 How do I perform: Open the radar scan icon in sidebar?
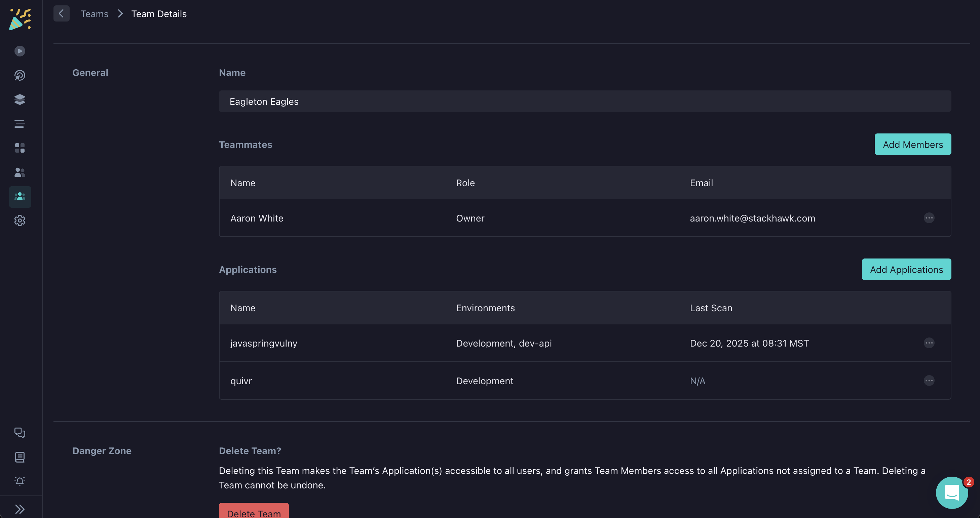[20, 75]
